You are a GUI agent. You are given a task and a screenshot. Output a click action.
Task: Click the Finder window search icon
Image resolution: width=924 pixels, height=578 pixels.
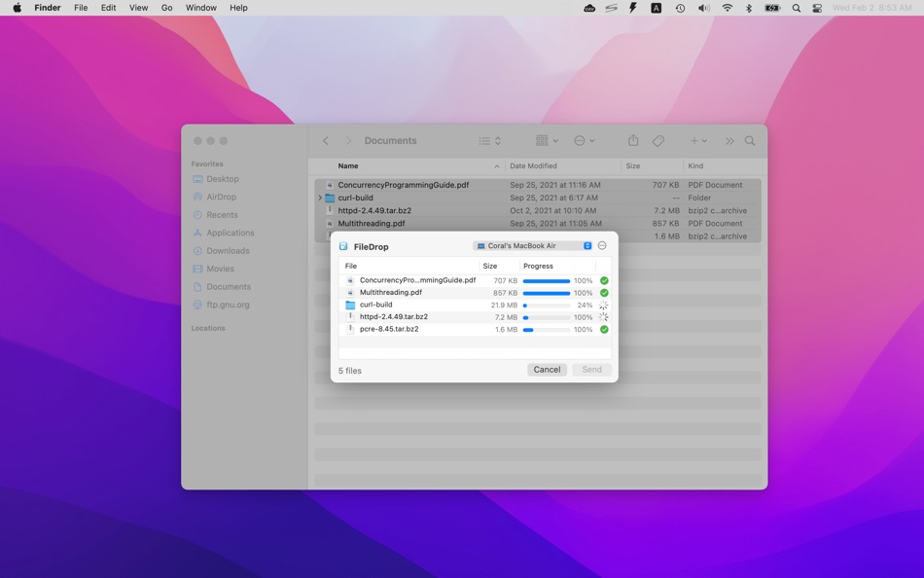(750, 141)
